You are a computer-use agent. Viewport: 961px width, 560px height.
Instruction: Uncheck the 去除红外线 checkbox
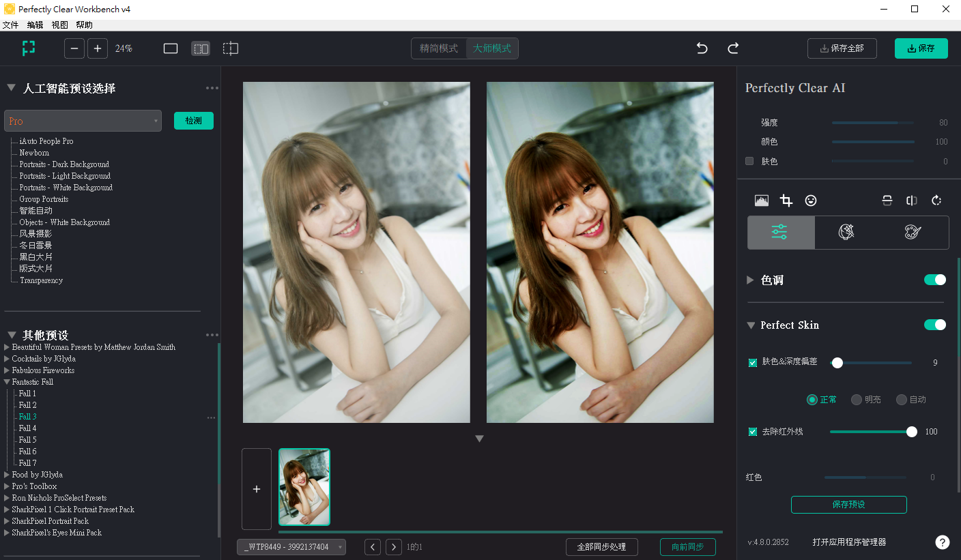coord(753,432)
